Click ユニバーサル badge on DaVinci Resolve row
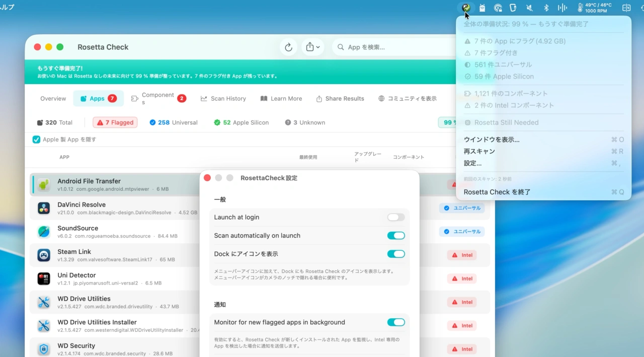The height and width of the screenshot is (357, 644). point(461,208)
